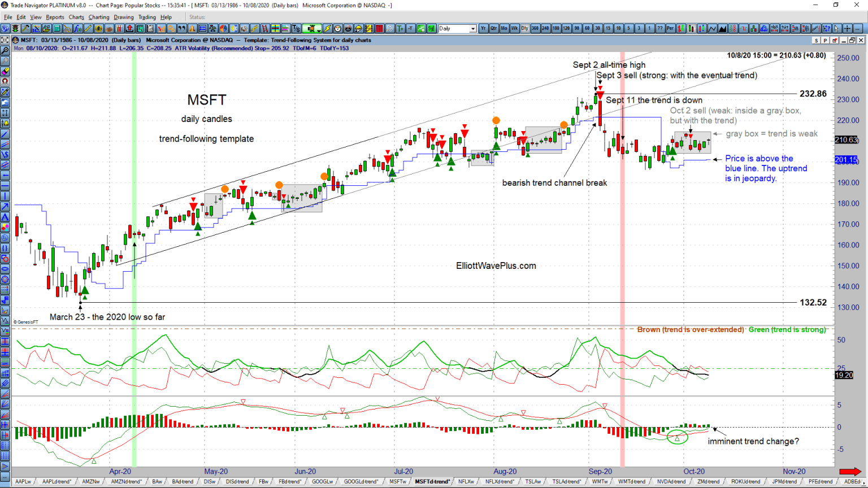Image resolution: width=868 pixels, height=488 pixels.
Task: Set 30-minute bar interval
Action: tap(597, 28)
